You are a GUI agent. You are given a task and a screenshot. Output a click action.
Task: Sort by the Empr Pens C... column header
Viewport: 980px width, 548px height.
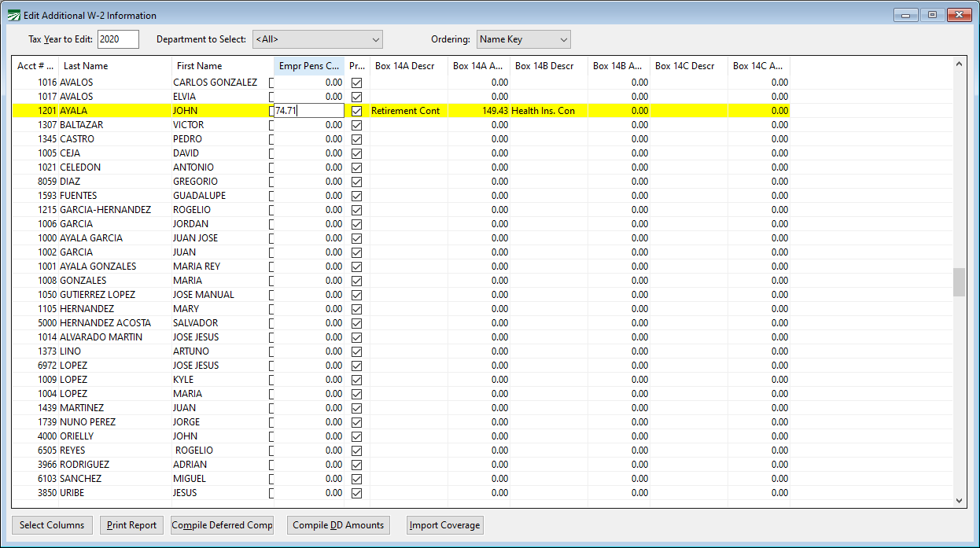click(309, 66)
